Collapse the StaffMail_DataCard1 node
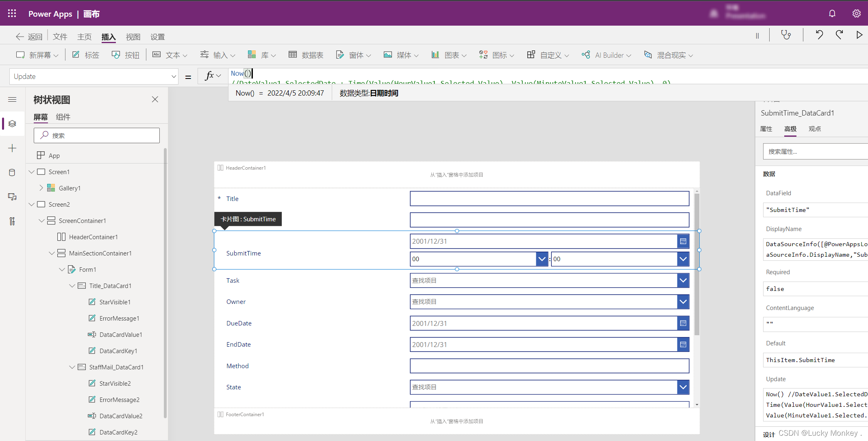868x441 pixels. click(72, 367)
